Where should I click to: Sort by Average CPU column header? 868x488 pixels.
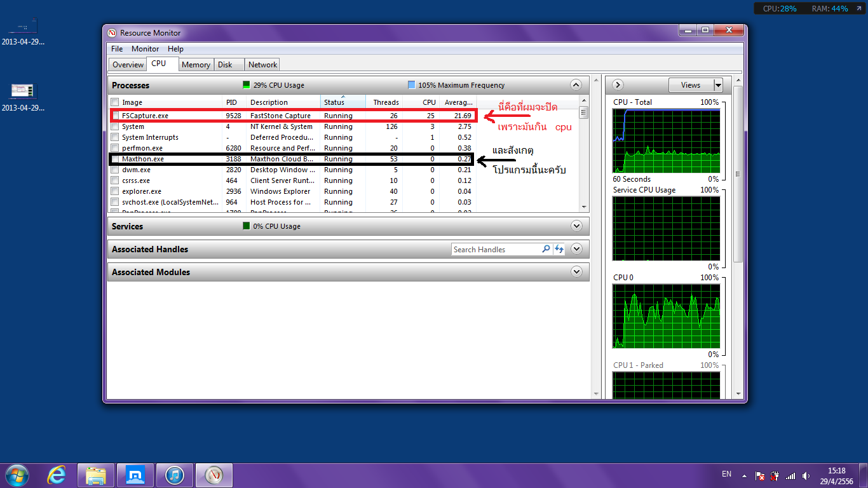pos(458,102)
